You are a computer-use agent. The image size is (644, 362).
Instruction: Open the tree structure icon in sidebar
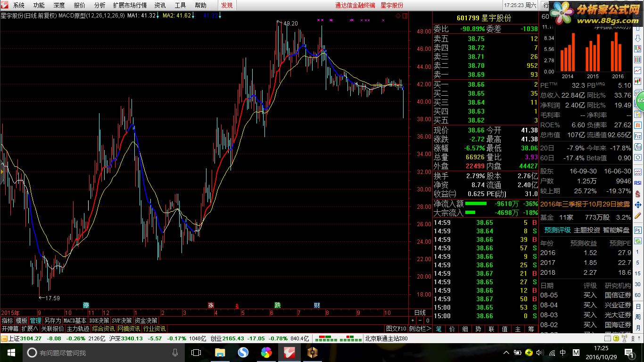pos(637,114)
